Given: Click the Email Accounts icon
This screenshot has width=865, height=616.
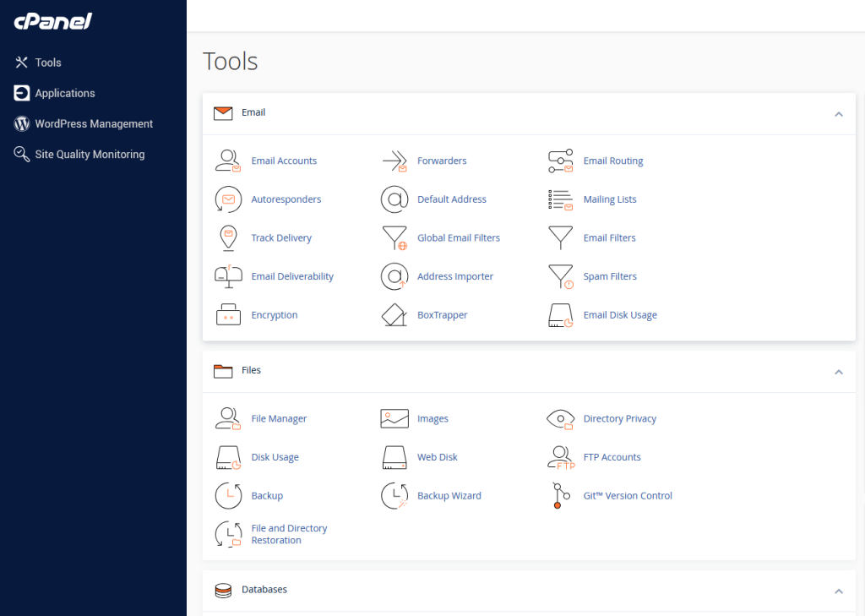Looking at the screenshot, I should 228,161.
